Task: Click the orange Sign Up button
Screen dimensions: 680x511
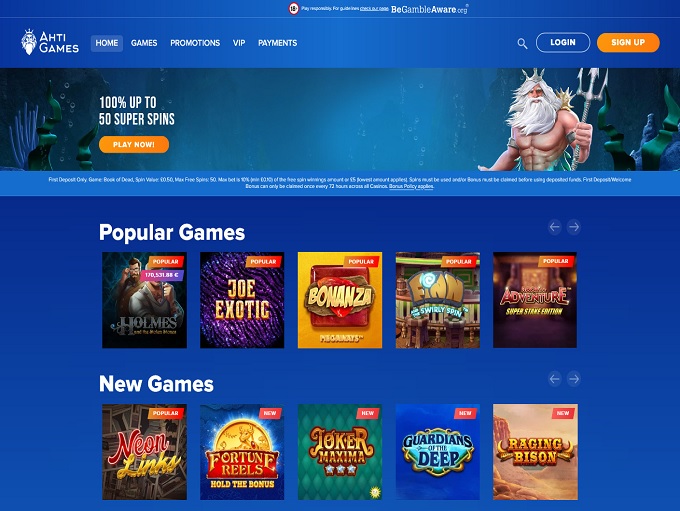Action: coord(628,43)
